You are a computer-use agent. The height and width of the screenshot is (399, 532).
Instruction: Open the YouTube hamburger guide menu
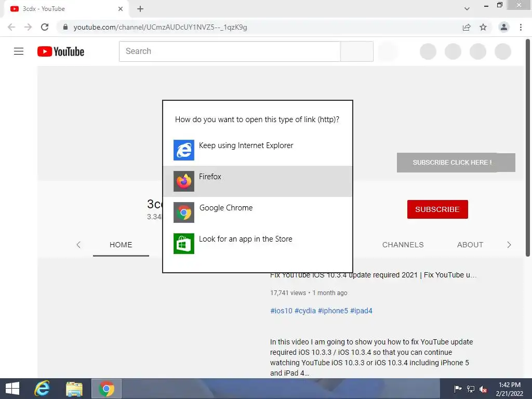click(19, 51)
